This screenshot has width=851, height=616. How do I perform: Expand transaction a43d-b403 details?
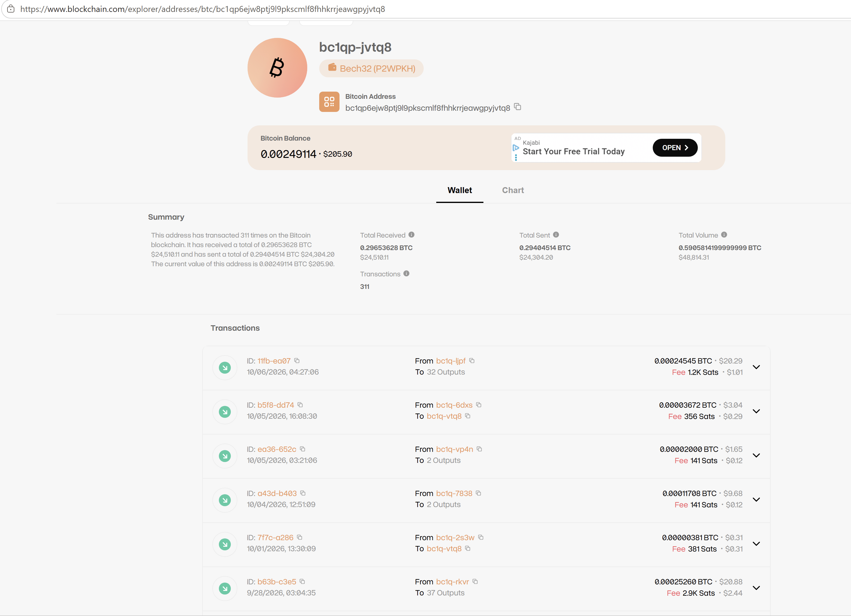point(756,499)
